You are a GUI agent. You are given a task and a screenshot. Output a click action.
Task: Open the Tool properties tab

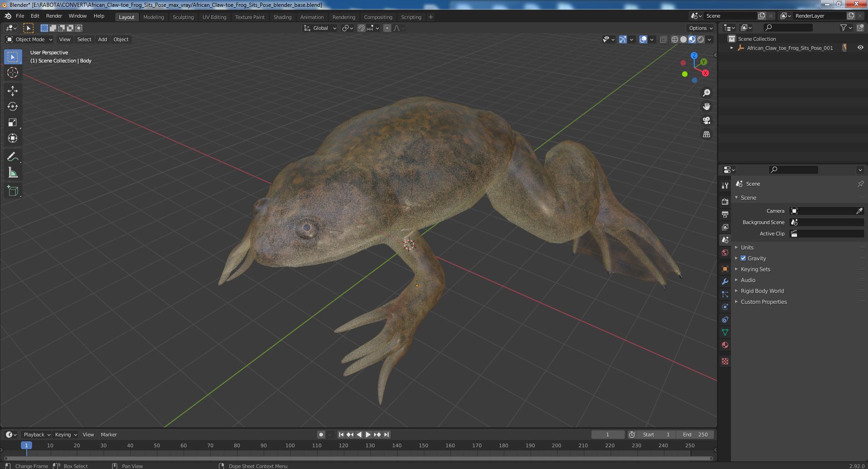point(725,186)
